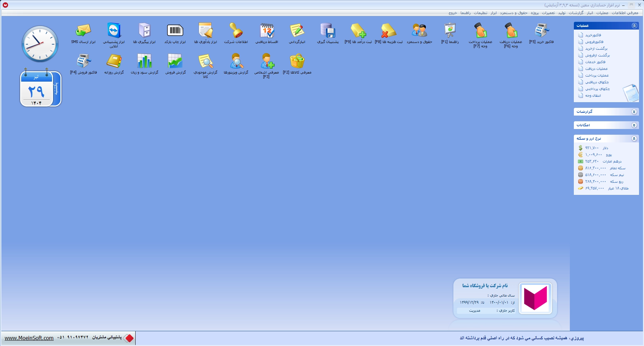Screen dimensions: 644x346
Task: Click the pink company logo thumbnail
Action: coord(535,298)
